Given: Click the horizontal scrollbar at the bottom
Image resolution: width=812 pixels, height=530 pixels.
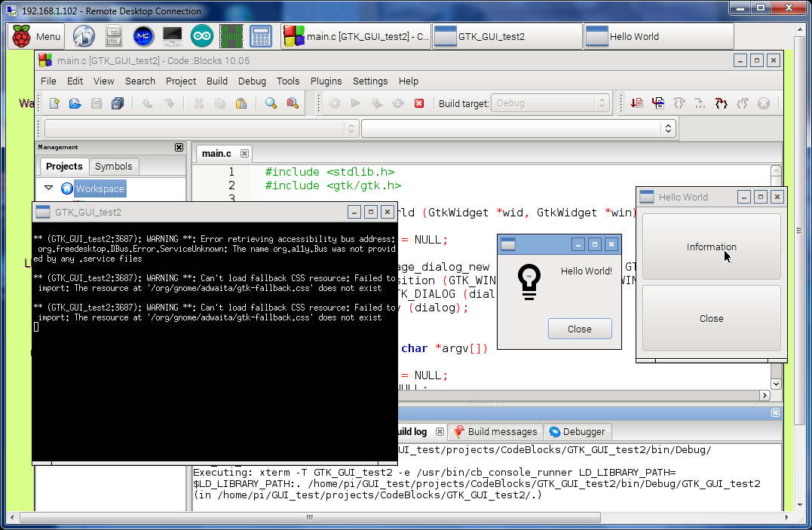Looking at the screenshot, I should [x=309, y=517].
